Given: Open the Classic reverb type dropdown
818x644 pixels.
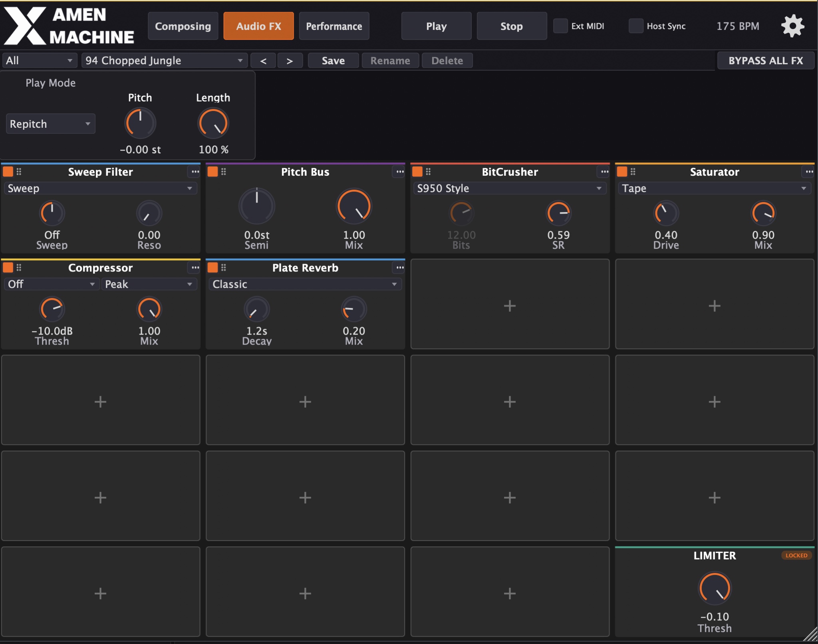Looking at the screenshot, I should (305, 284).
